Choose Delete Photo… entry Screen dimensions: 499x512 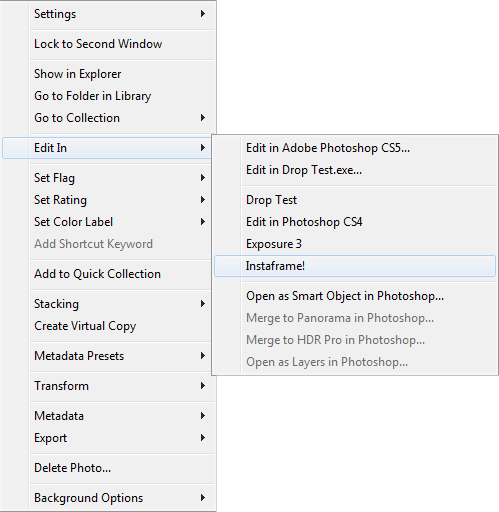(108, 468)
